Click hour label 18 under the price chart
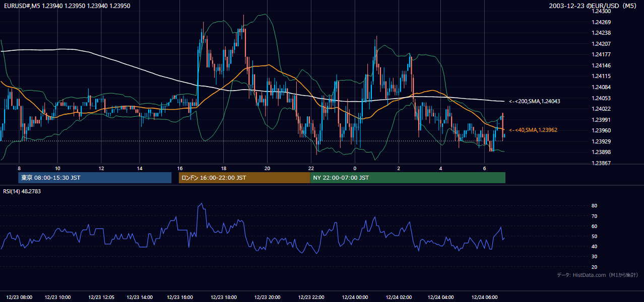This screenshot has width=644, height=302. click(224, 168)
